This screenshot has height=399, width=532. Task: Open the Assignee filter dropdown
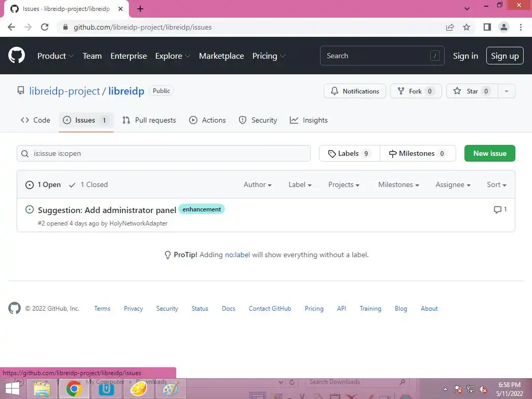[x=453, y=184]
